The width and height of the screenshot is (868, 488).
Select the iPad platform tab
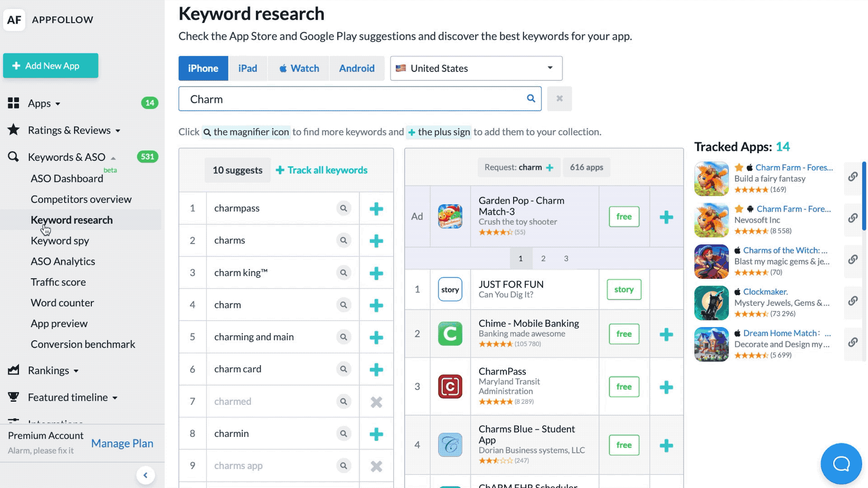coord(247,68)
